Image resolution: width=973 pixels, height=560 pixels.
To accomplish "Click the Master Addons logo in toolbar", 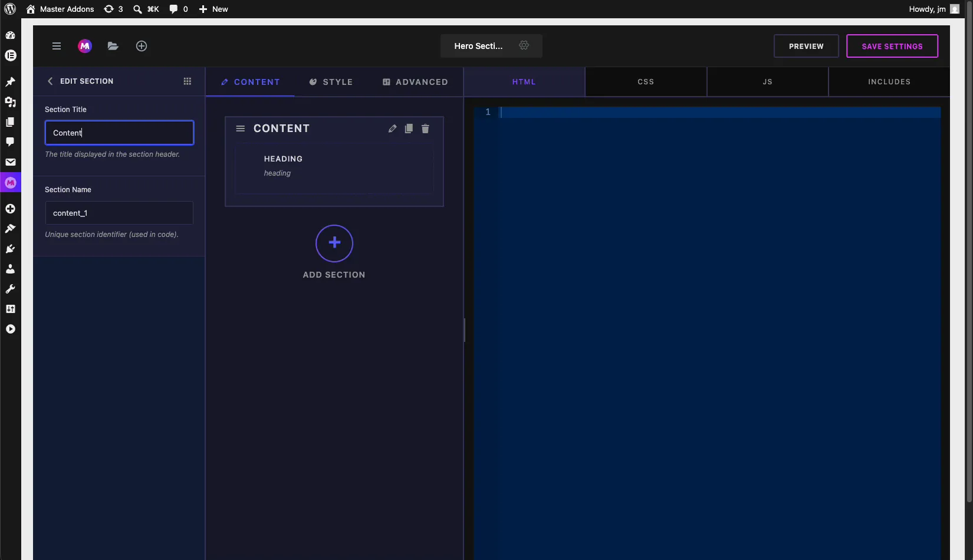I will [x=85, y=46].
